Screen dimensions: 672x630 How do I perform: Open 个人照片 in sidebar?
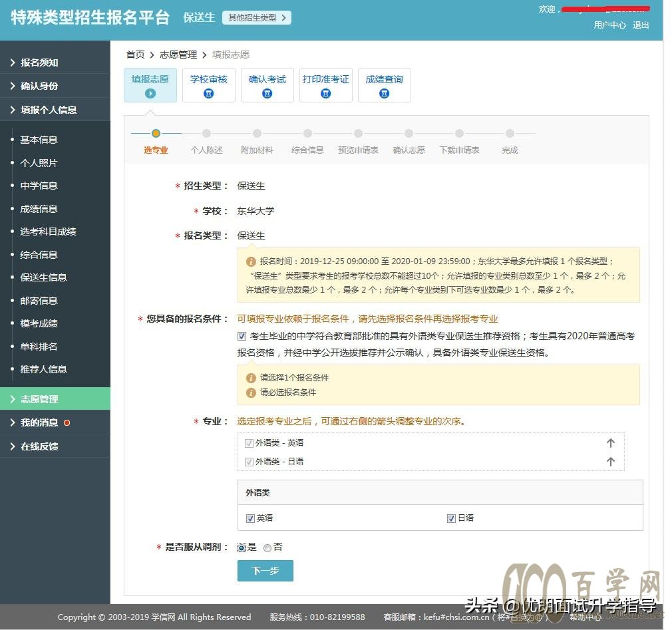pyautogui.click(x=39, y=163)
